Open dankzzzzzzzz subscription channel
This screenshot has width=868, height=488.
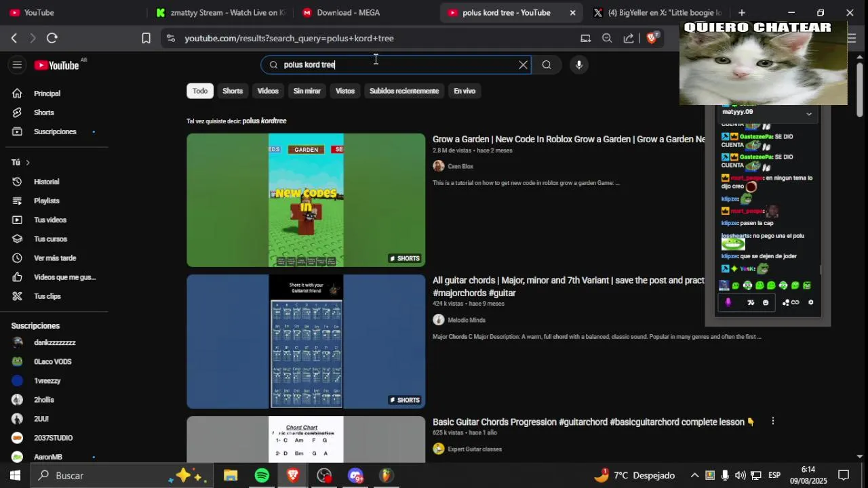click(54, 343)
